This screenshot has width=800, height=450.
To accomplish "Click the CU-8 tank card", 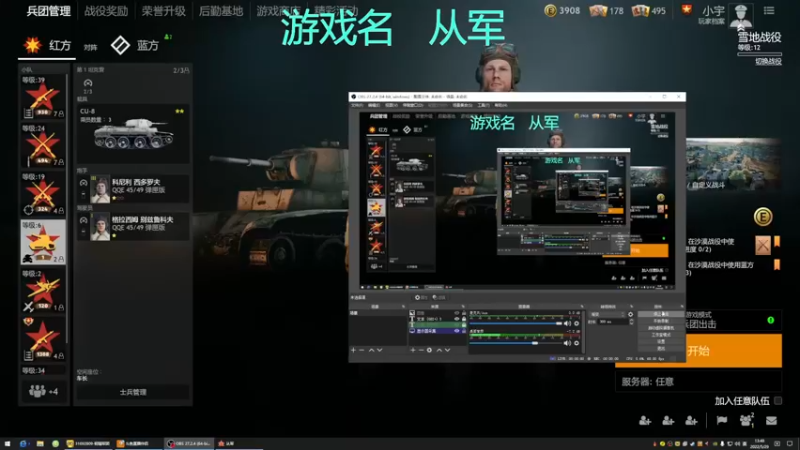I will (x=133, y=135).
